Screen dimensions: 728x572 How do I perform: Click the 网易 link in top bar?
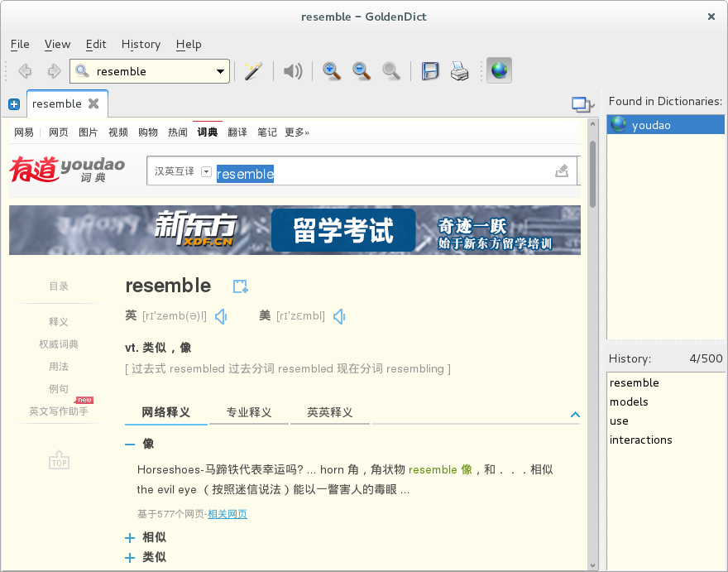coord(24,132)
